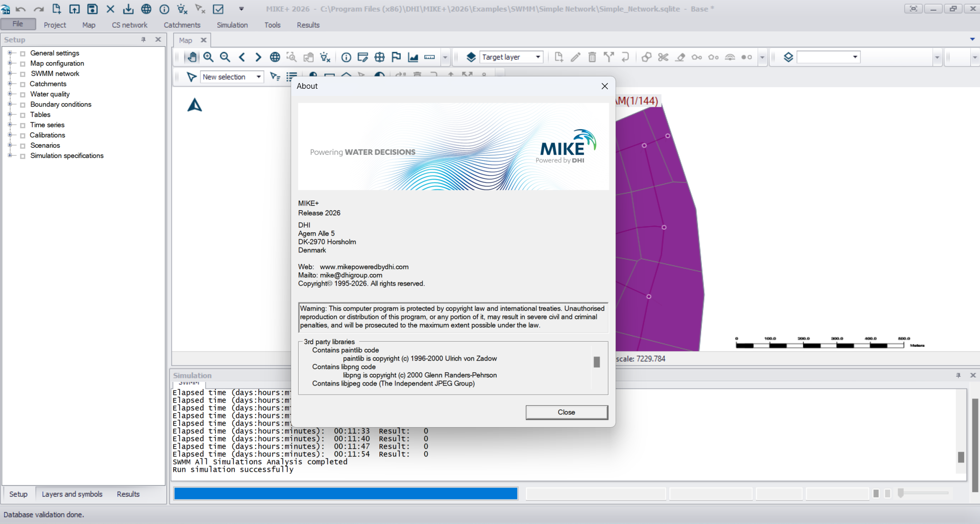Dismiss the About dialog with its X
Screen dimensions: 980x524
(x=605, y=86)
